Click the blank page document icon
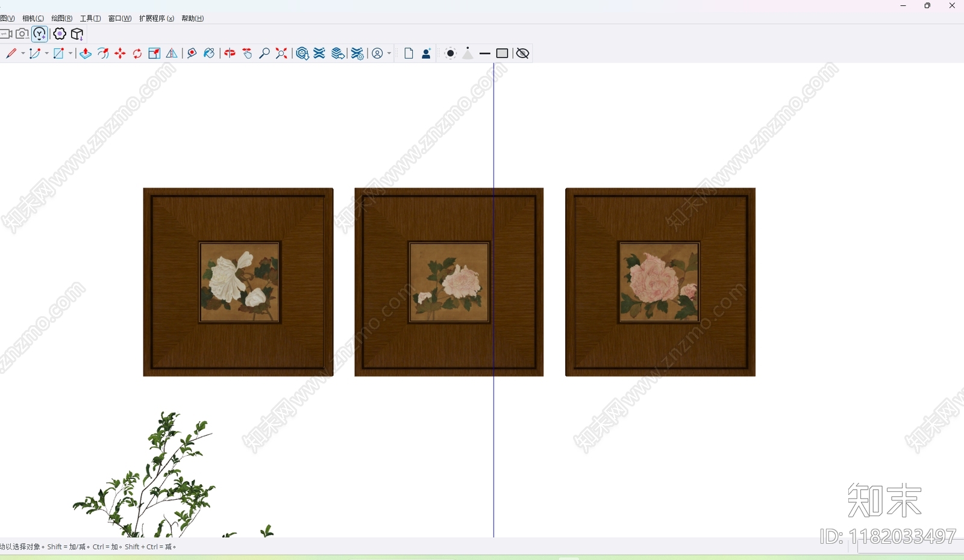Image resolution: width=964 pixels, height=560 pixels. [408, 54]
